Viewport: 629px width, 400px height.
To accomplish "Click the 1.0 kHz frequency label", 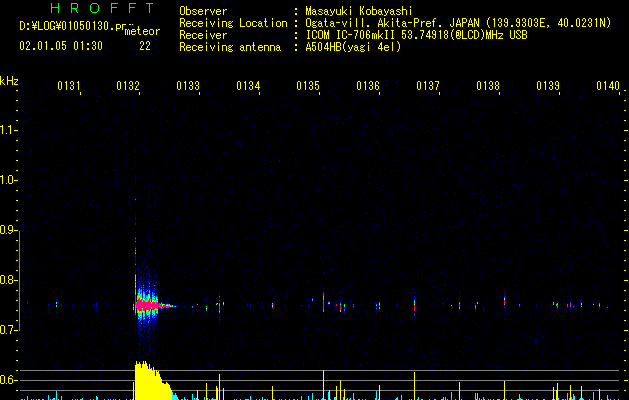I will coord(8,180).
